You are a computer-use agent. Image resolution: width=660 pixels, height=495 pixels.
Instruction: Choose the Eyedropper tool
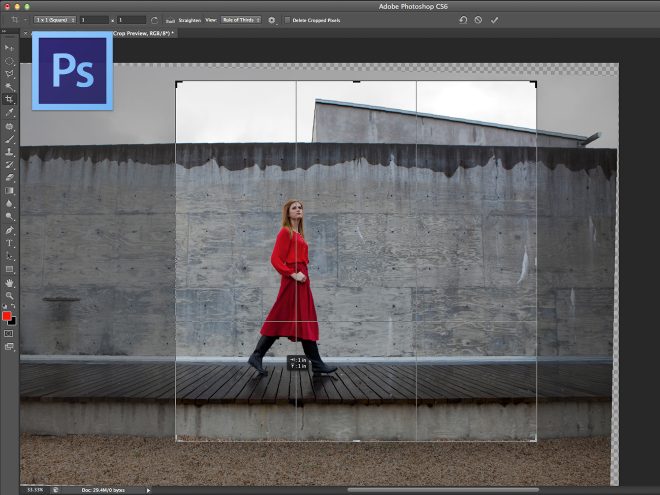point(9,113)
